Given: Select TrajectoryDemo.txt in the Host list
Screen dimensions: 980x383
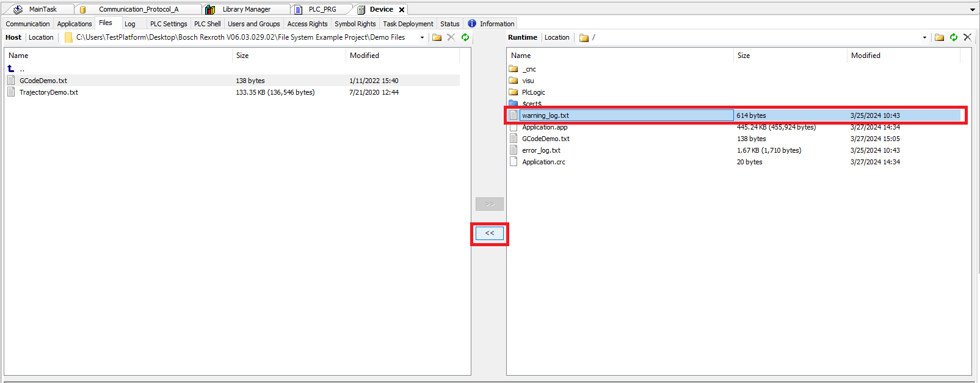Looking at the screenshot, I should click(x=49, y=92).
